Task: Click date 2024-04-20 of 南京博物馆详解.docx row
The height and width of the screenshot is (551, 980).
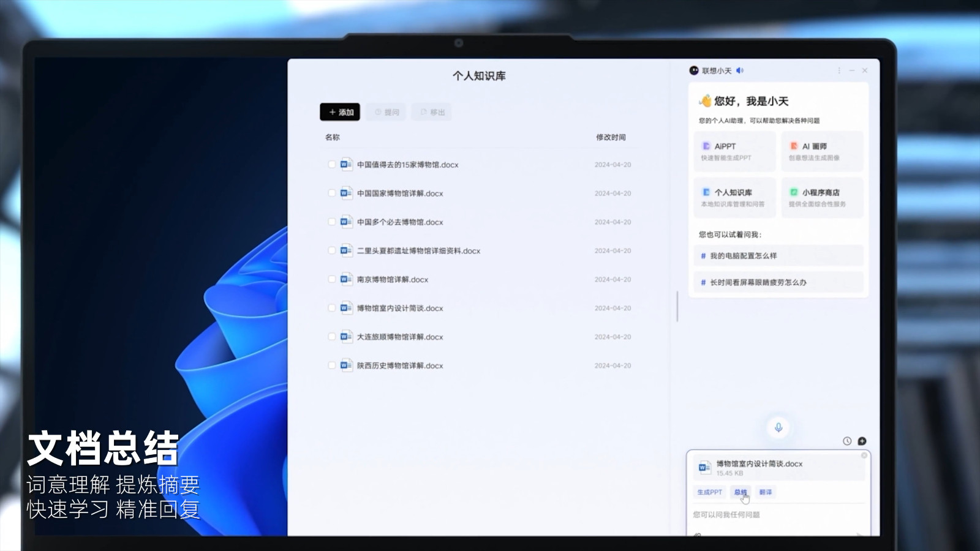Action: click(612, 280)
